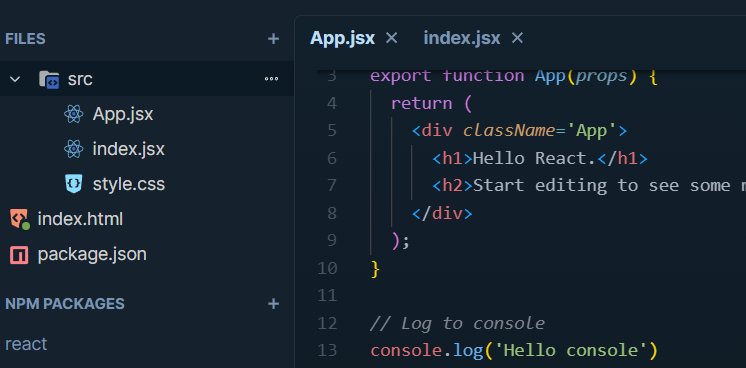
Task: Click line number 5 in gutter
Action: (x=332, y=130)
